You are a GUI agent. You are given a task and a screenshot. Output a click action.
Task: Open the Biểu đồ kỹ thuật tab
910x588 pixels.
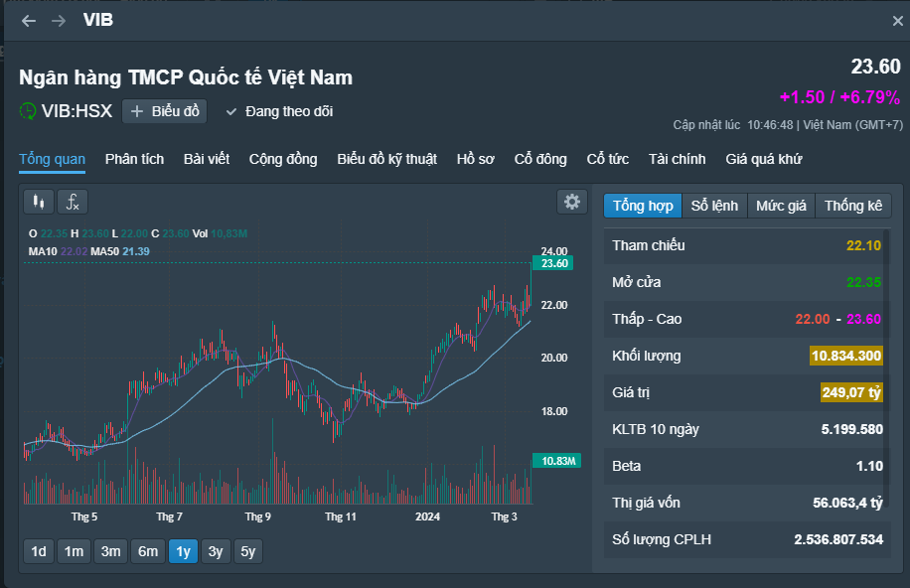tap(387, 159)
